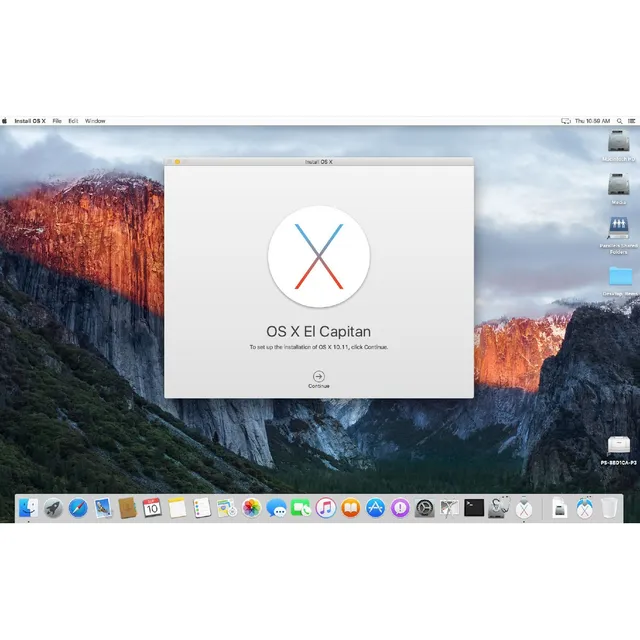
Task: Click the running Install OS X icon in the Dock
Action: tap(524, 508)
